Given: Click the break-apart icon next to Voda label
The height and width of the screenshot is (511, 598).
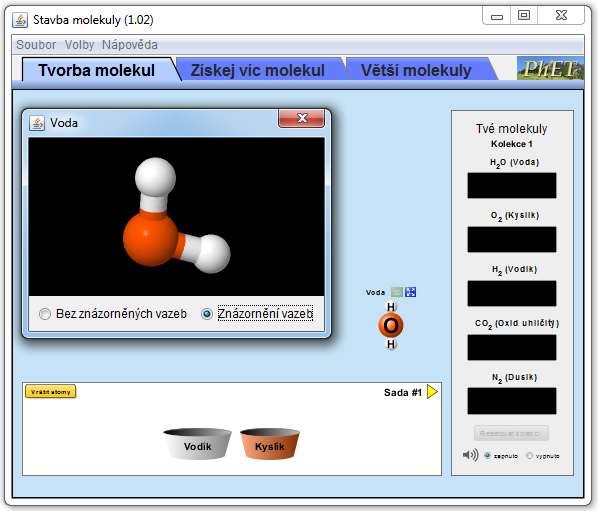Looking at the screenshot, I should pos(410,292).
